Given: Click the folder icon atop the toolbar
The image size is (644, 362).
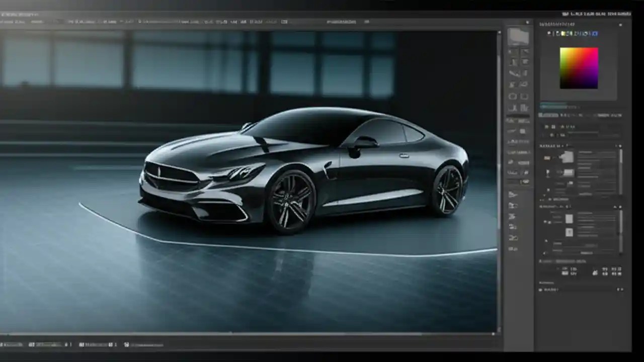Looking at the screenshot, I should [518, 36].
